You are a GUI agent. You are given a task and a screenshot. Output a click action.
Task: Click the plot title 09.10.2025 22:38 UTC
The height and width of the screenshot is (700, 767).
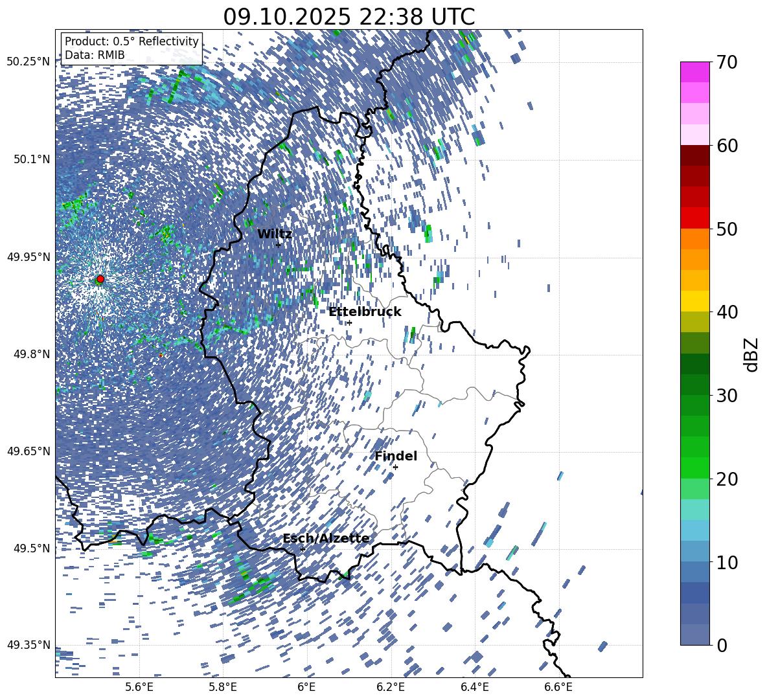click(349, 17)
